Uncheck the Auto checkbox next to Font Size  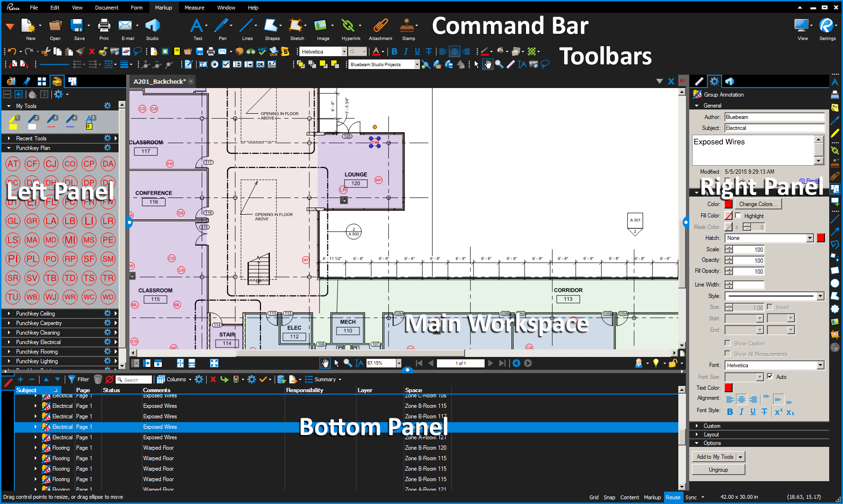pos(770,376)
